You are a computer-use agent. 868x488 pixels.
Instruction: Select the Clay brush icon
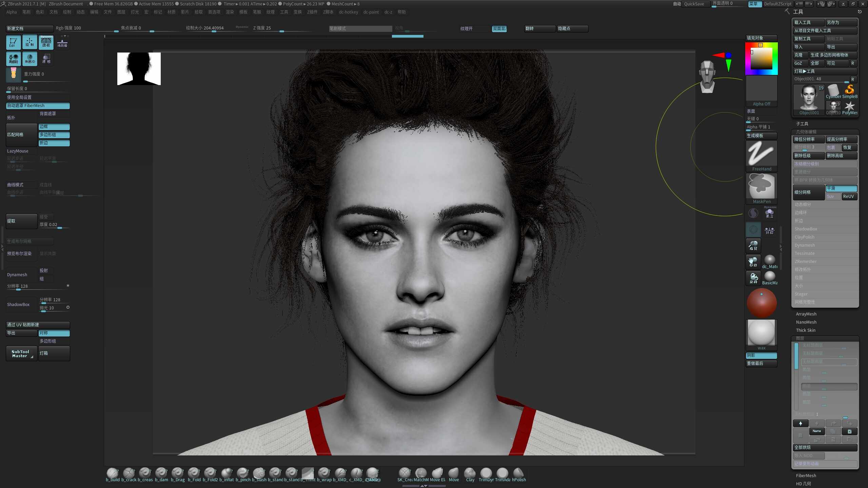470,474
